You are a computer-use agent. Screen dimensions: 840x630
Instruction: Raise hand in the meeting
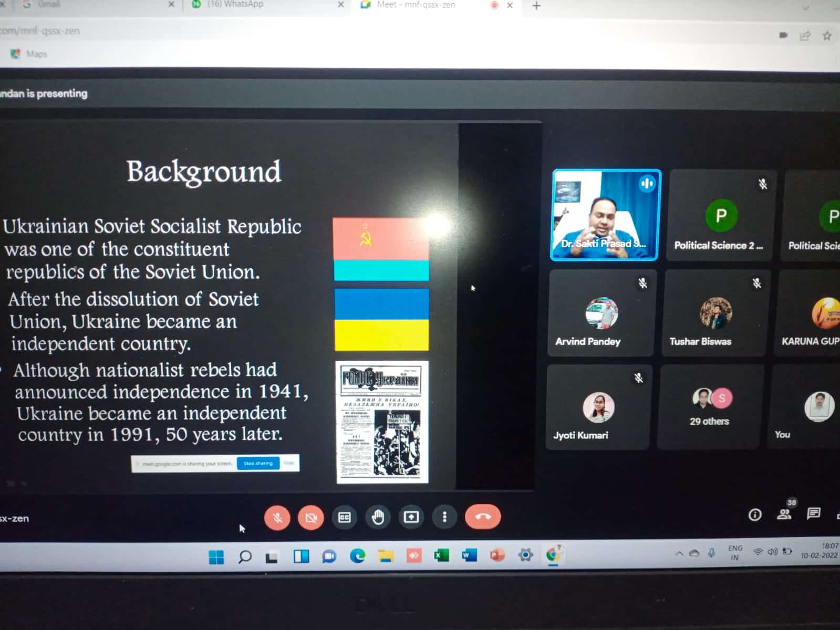click(378, 518)
